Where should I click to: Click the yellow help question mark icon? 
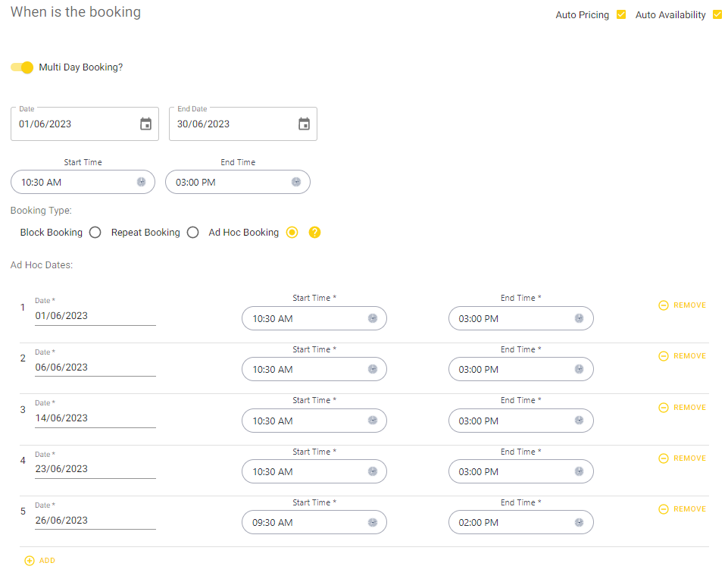(x=315, y=232)
